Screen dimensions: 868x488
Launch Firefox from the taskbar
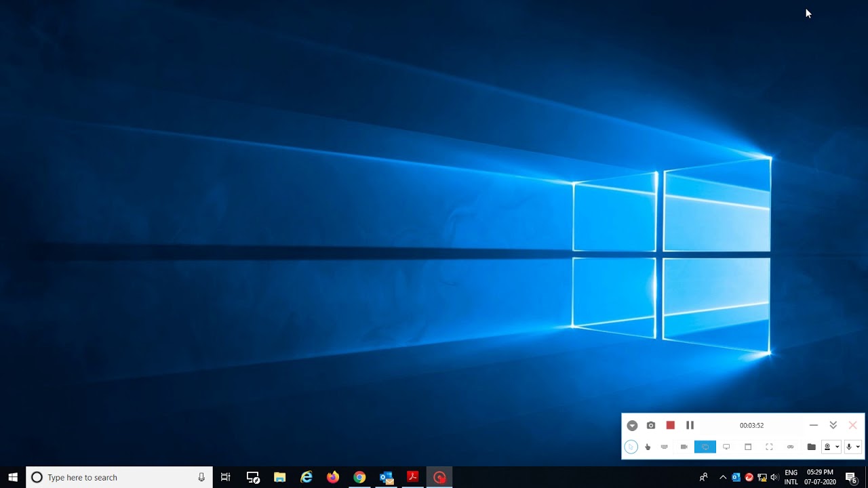[x=333, y=477]
